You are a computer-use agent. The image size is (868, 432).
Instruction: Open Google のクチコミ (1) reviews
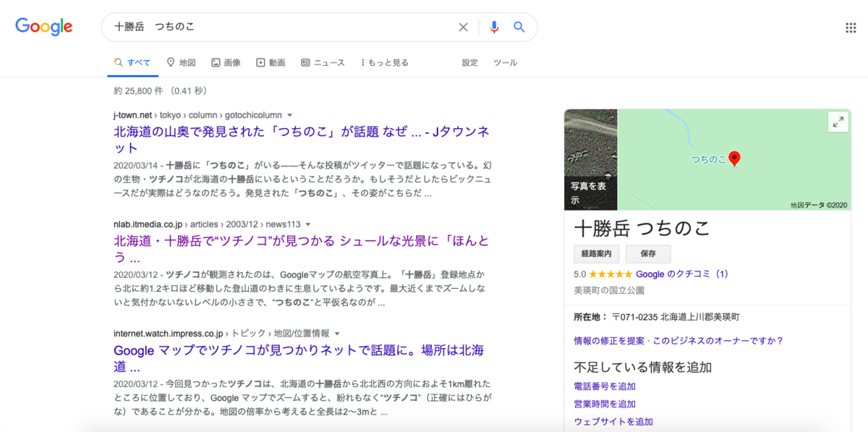pos(682,274)
